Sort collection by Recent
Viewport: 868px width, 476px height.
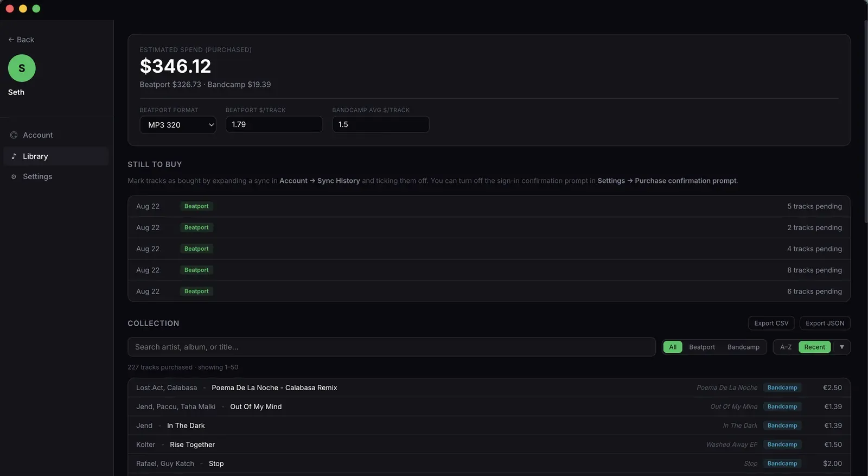point(814,347)
